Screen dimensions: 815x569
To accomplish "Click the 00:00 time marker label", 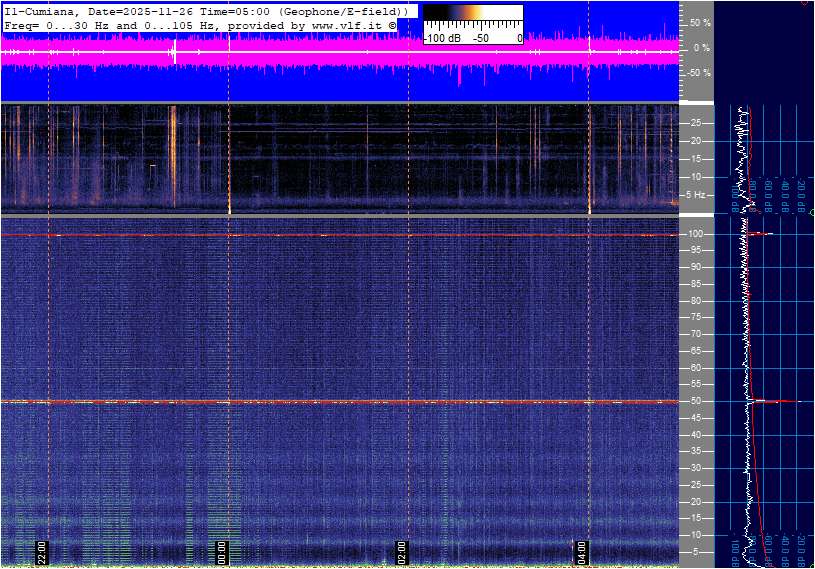I will click(222, 552).
